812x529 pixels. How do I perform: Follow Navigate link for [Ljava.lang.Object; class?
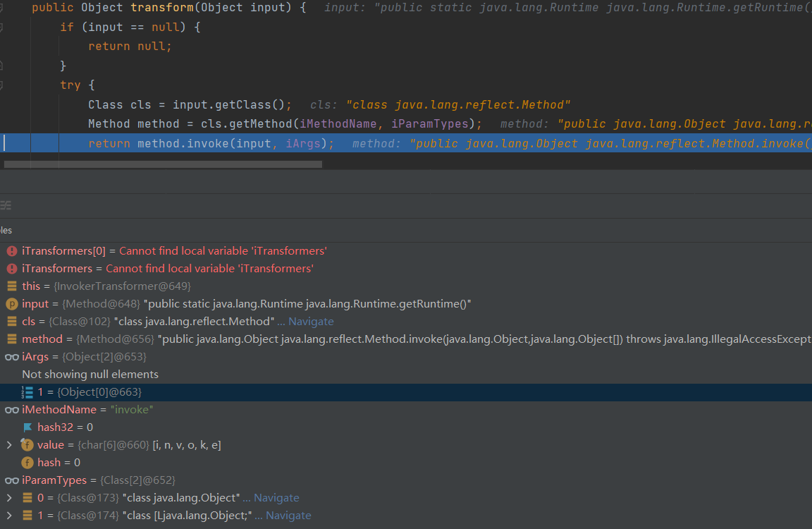(x=288, y=516)
